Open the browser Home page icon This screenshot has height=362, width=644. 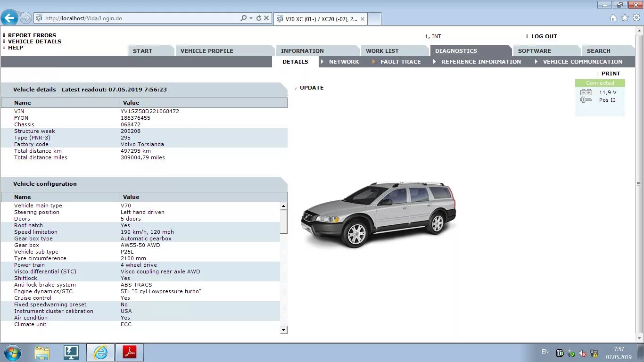pos(613,18)
